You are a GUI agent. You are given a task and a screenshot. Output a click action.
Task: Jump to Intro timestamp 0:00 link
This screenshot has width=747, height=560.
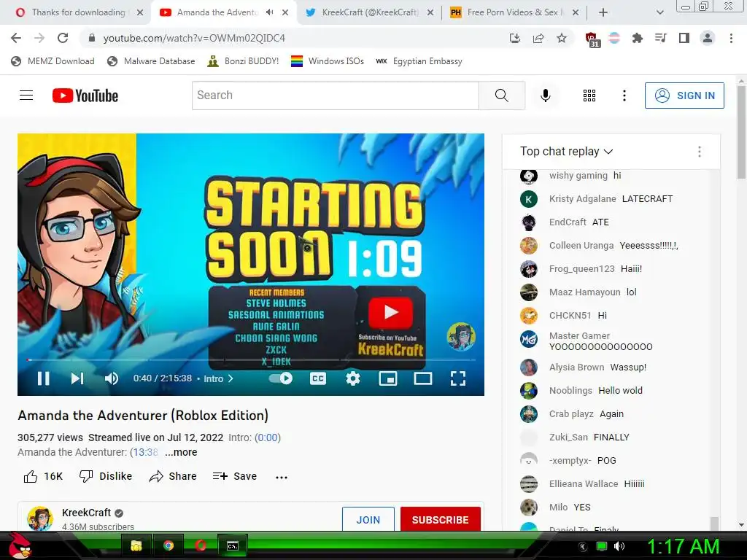click(268, 437)
